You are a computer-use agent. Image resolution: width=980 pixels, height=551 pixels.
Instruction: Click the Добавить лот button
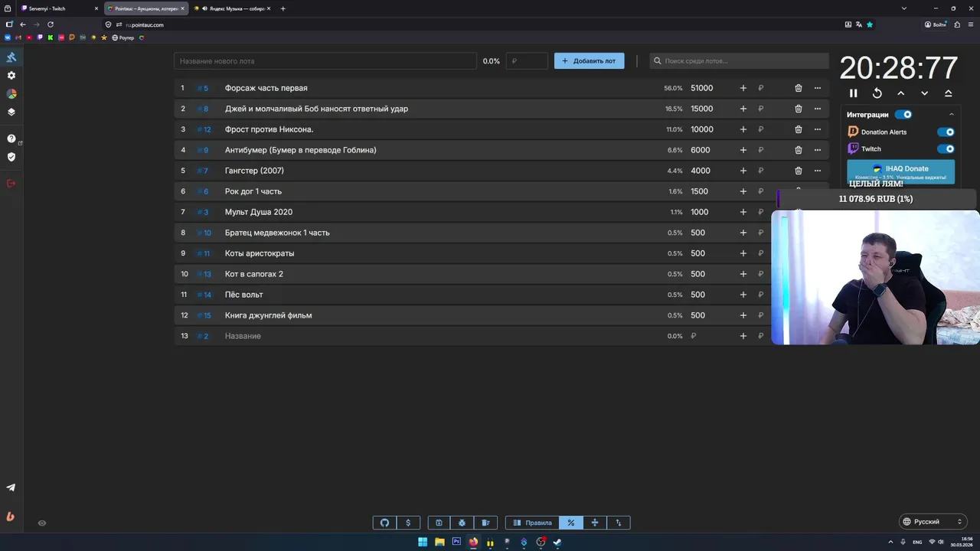click(x=590, y=61)
